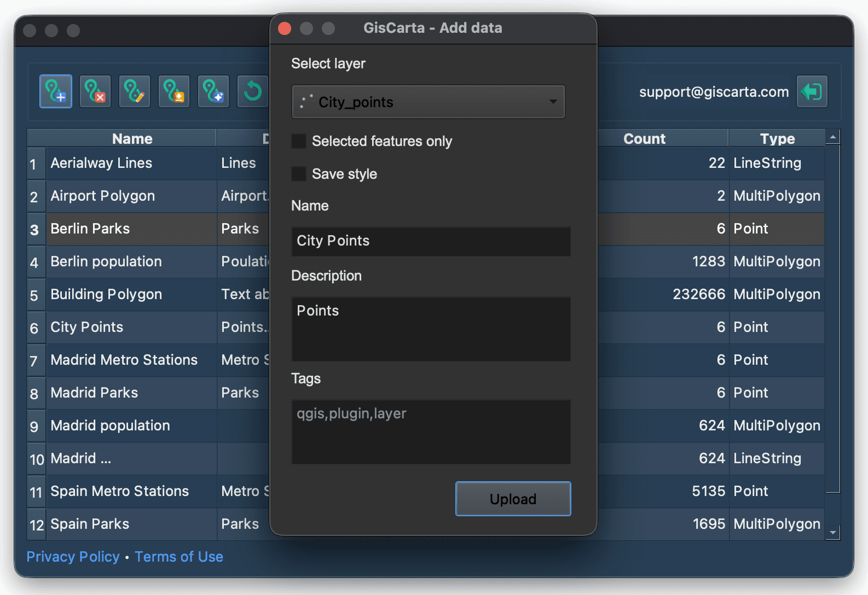
Task: Open the City_points layer dropdown
Action: (428, 102)
